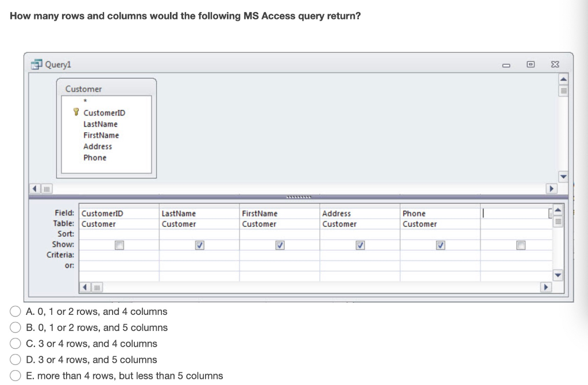588x385 pixels.
Task: Close the Query1 window
Action: point(555,64)
